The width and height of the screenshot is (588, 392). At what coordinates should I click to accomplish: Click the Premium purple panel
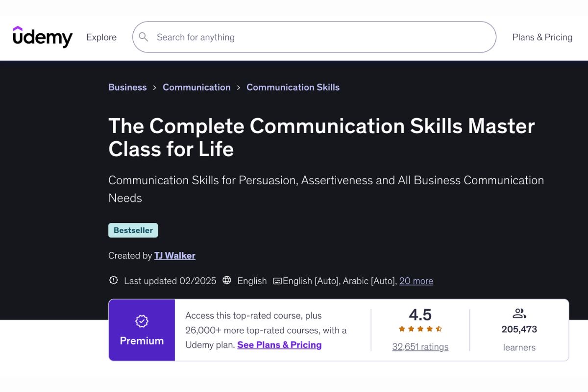point(142,330)
